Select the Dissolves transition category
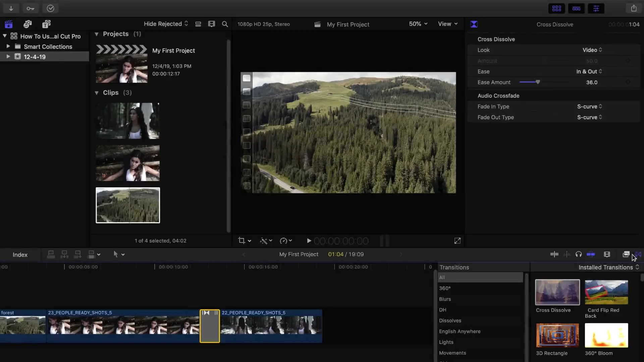644x362 pixels. pos(450,320)
